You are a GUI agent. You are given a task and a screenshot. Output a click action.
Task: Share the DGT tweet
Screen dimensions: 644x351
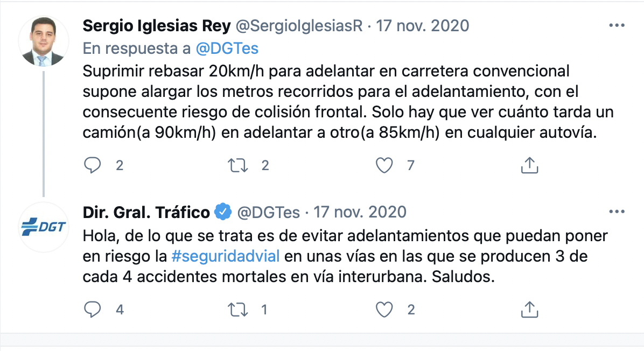coord(529,310)
